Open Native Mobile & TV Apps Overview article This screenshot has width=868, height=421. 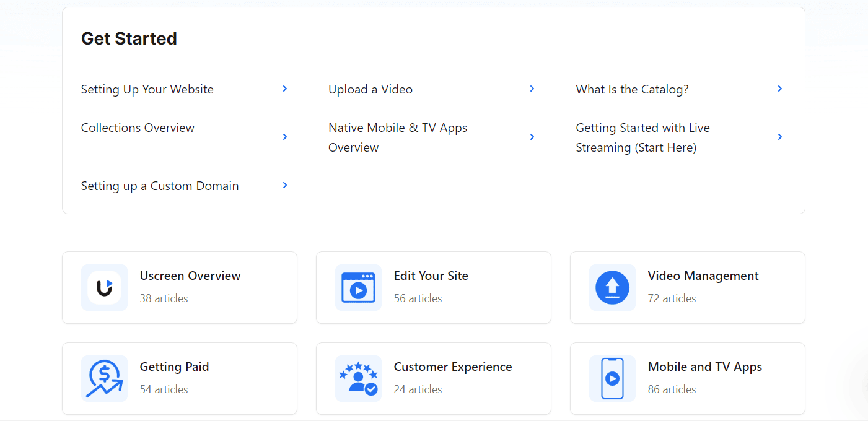(398, 137)
